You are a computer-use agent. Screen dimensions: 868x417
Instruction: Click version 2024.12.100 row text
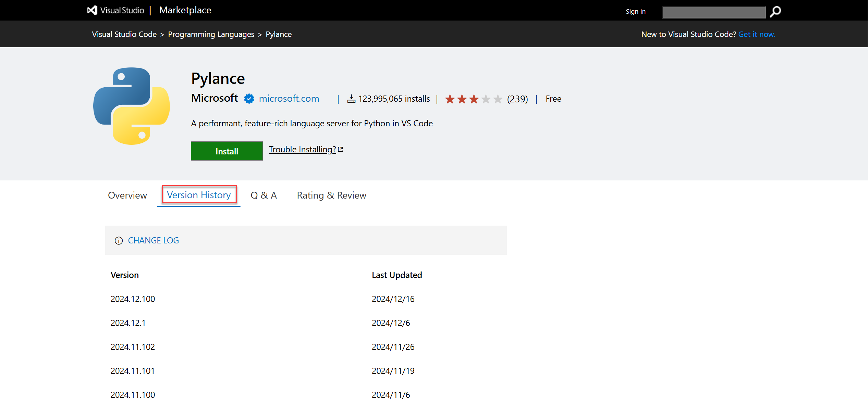pos(133,299)
